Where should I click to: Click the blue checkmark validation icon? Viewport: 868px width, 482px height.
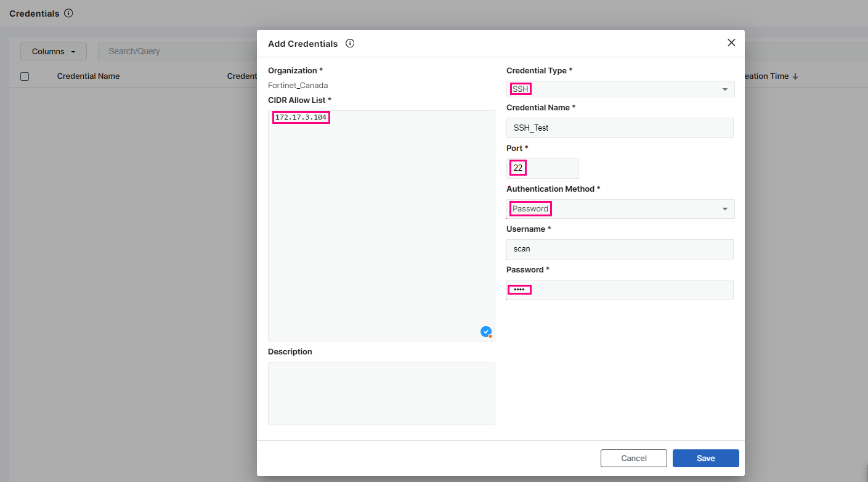pyautogui.click(x=486, y=332)
